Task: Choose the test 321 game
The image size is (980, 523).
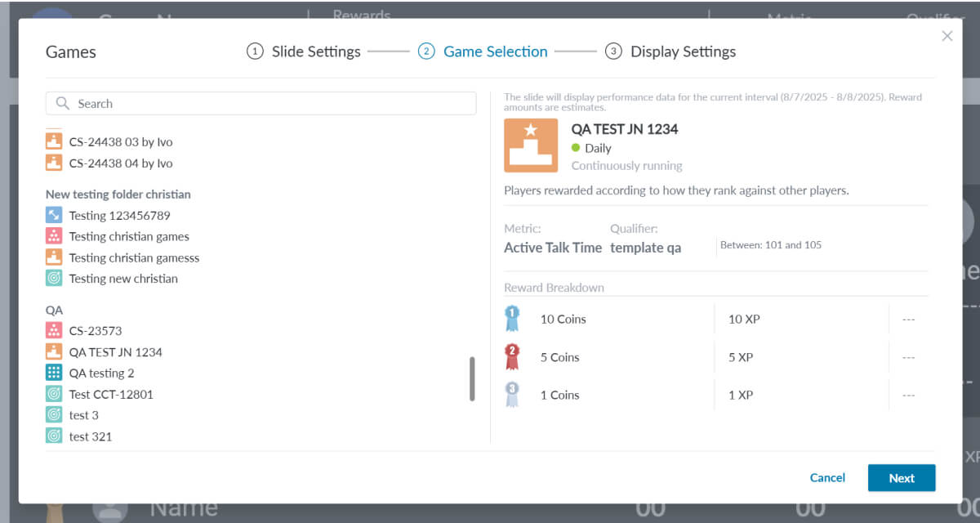Action: tap(90, 436)
